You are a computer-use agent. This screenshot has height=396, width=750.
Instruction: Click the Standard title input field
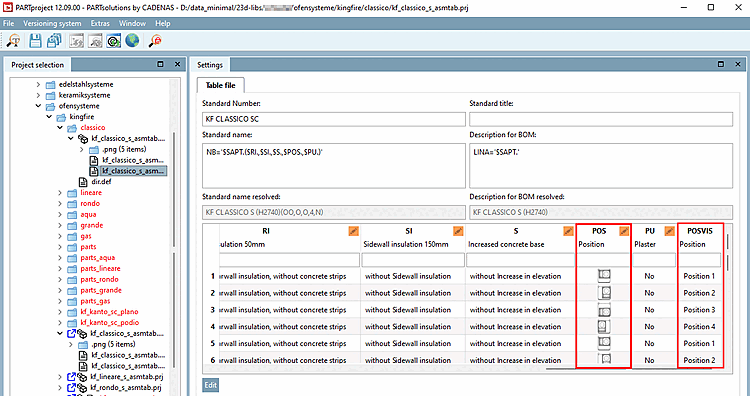tap(601, 119)
